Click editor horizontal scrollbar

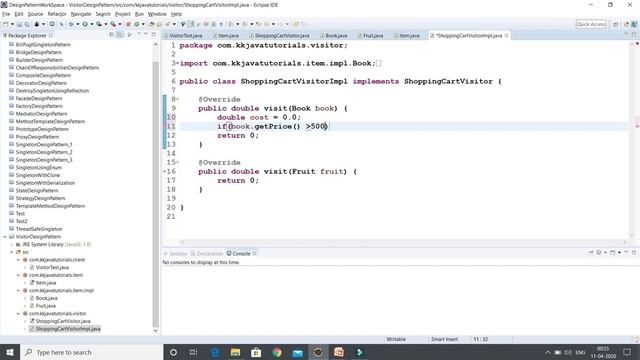pyautogui.click(x=403, y=242)
